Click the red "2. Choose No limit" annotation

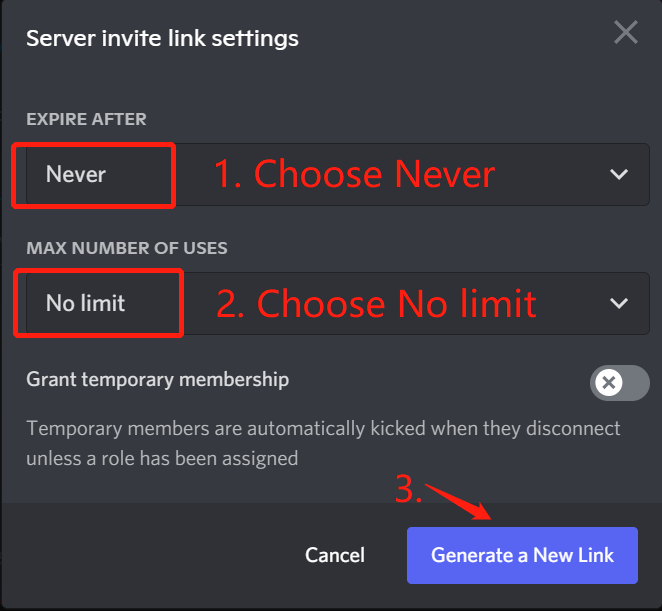pos(376,303)
